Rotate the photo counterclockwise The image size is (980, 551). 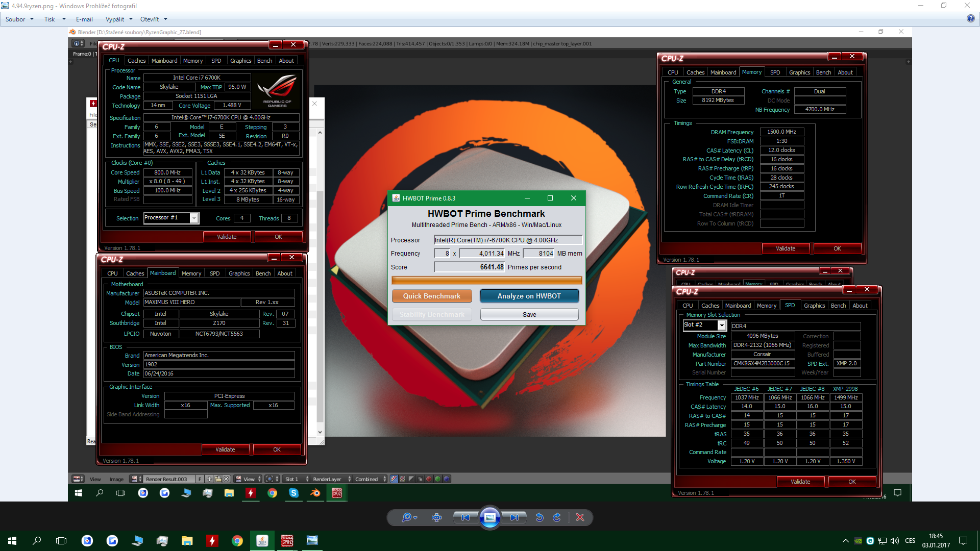(x=540, y=517)
